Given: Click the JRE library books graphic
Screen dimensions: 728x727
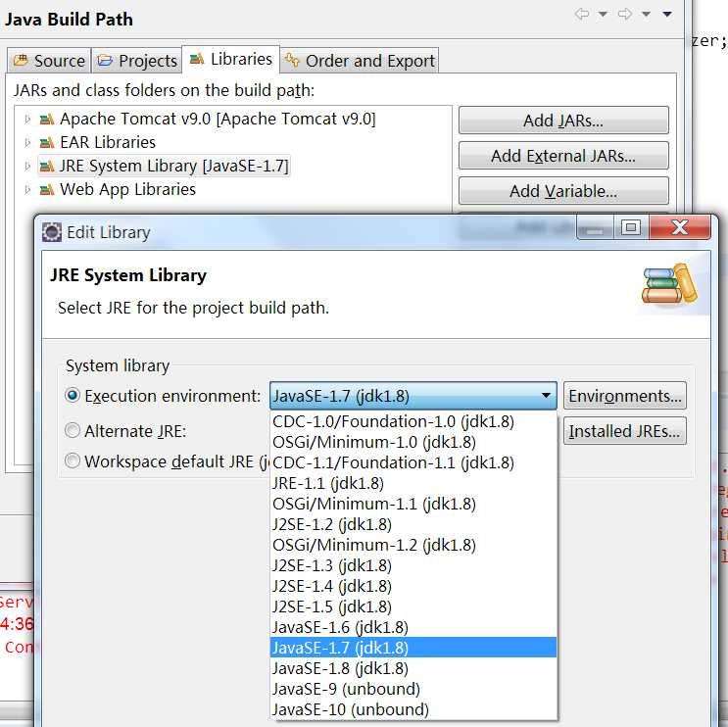Looking at the screenshot, I should (669, 284).
